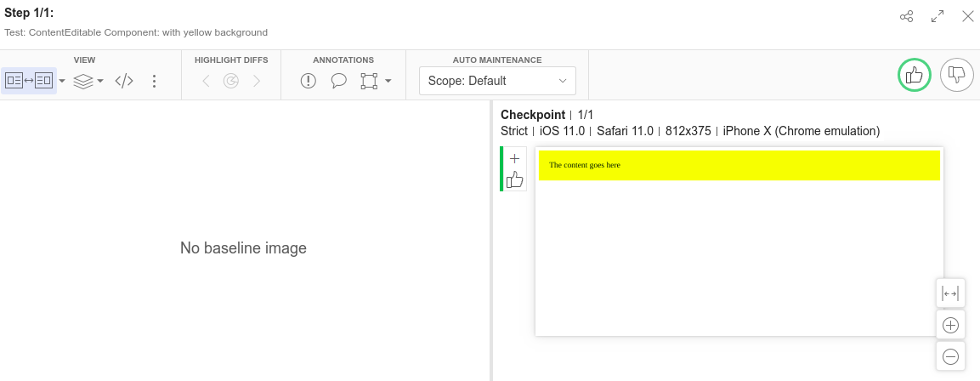This screenshot has width=980, height=381.
Task: Mark the step as passed with thumbs up
Action: point(915,76)
